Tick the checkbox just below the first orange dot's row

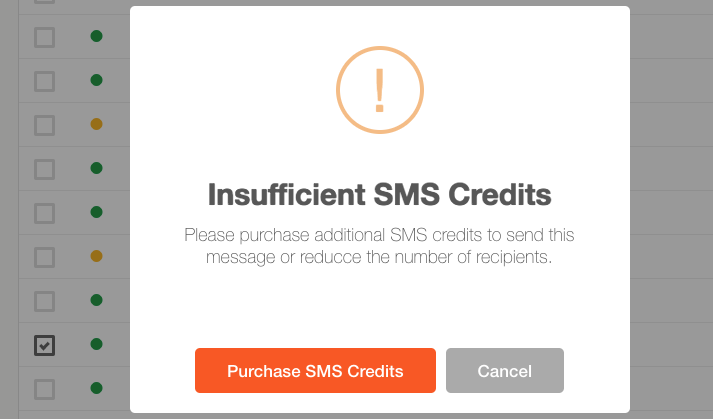tap(45, 170)
